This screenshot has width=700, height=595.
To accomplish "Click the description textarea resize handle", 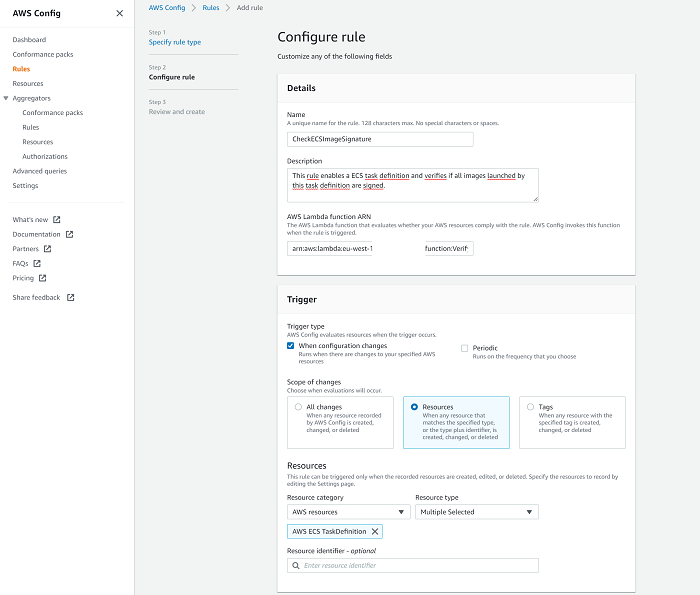I will pos(535,199).
